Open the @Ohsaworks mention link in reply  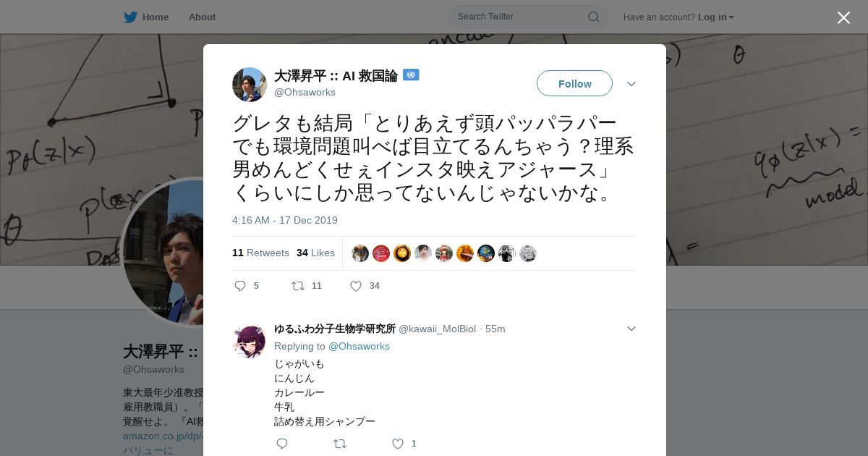point(359,346)
